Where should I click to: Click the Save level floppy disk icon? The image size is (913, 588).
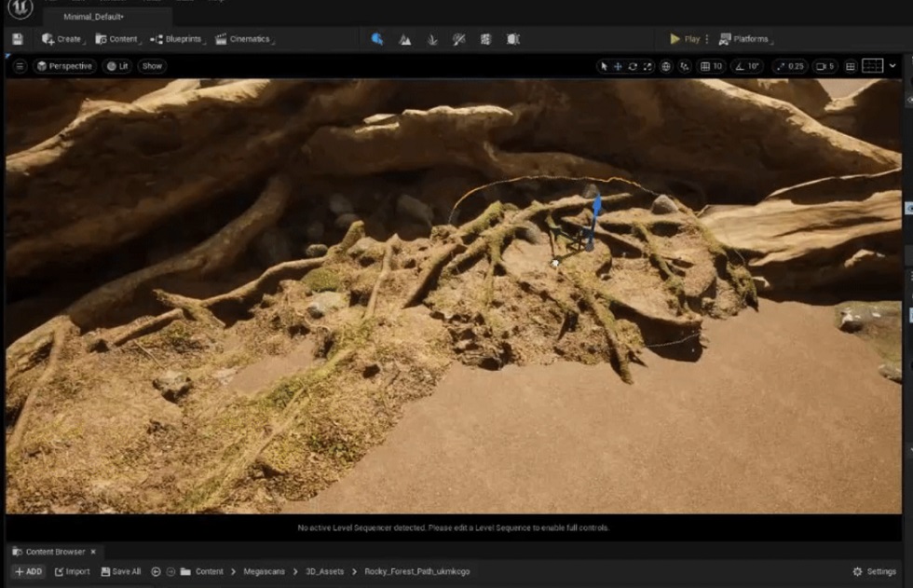tap(17, 39)
